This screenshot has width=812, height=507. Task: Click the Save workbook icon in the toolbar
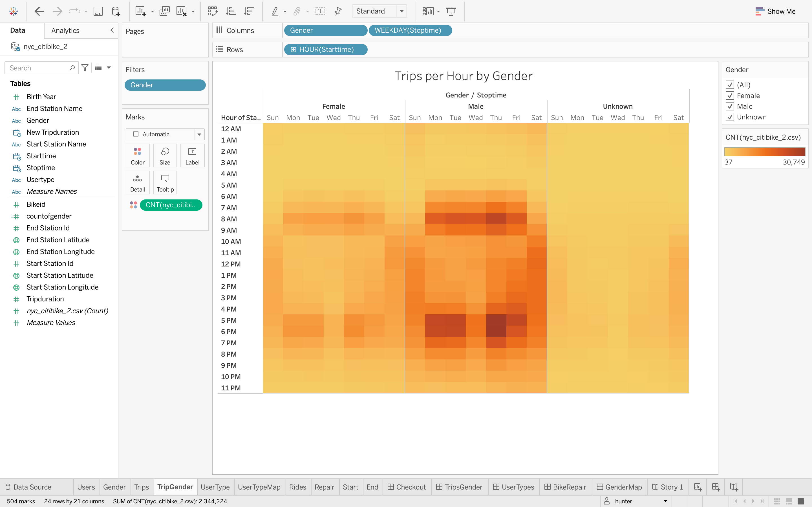[x=98, y=11]
